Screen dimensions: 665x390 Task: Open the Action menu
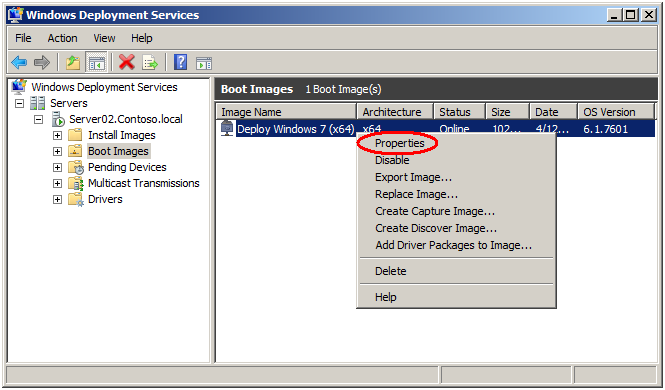pyautogui.click(x=62, y=38)
